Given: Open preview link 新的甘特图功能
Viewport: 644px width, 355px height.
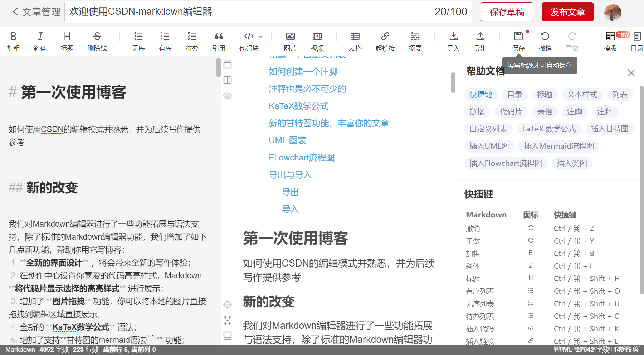Looking at the screenshot, I should [329, 123].
